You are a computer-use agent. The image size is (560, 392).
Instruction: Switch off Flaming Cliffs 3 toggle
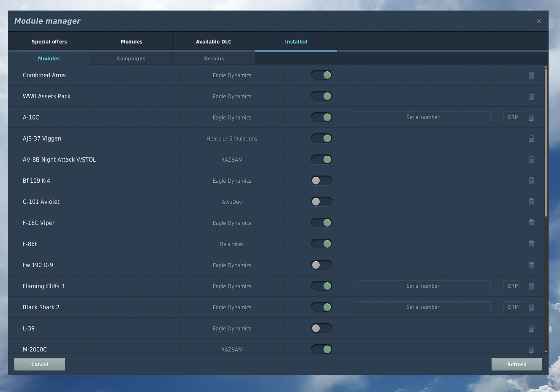[x=321, y=286]
